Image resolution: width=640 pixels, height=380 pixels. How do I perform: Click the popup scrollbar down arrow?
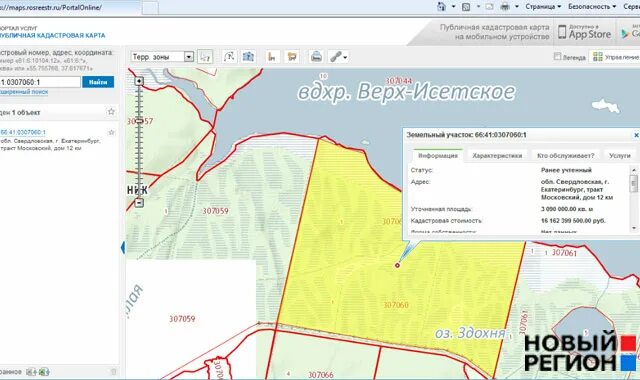[633, 228]
